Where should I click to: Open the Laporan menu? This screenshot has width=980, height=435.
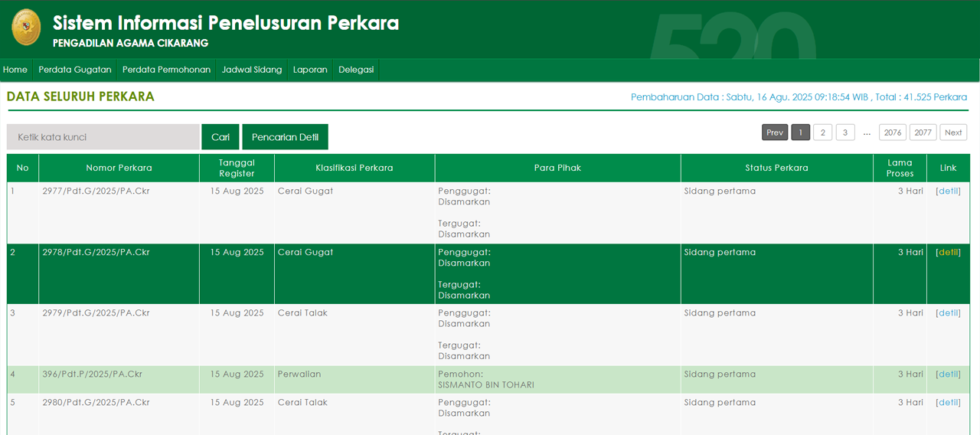point(310,70)
